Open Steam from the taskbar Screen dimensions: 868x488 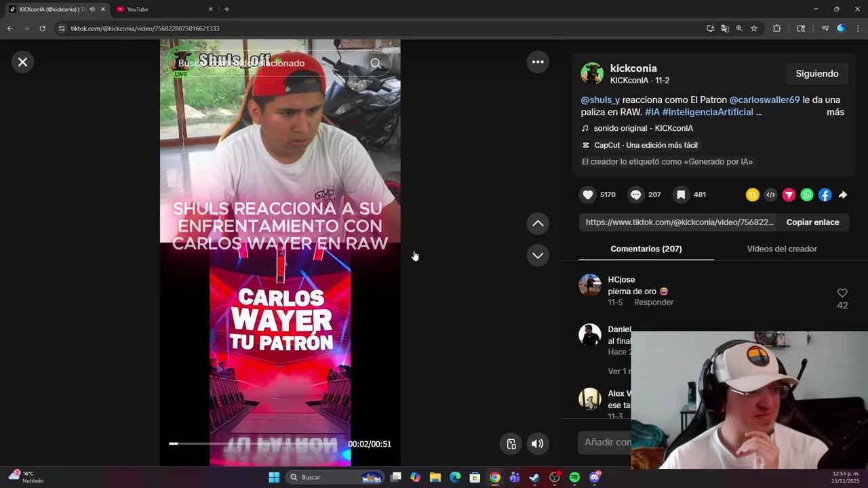(x=534, y=477)
